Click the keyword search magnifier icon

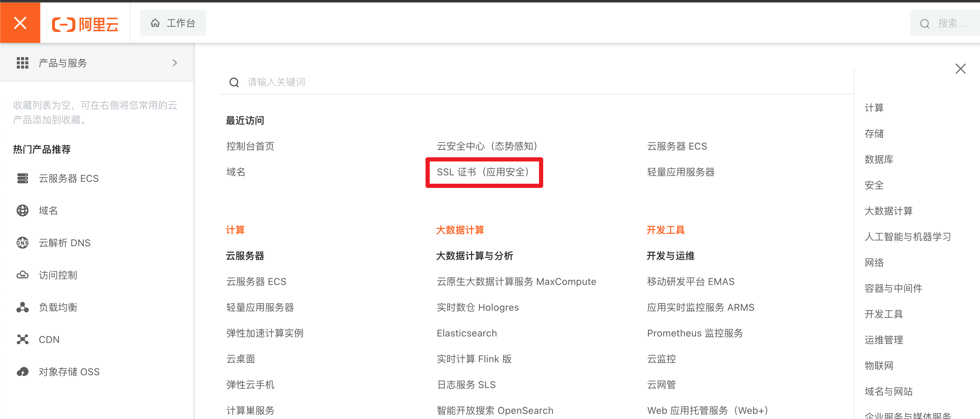pyautogui.click(x=234, y=82)
